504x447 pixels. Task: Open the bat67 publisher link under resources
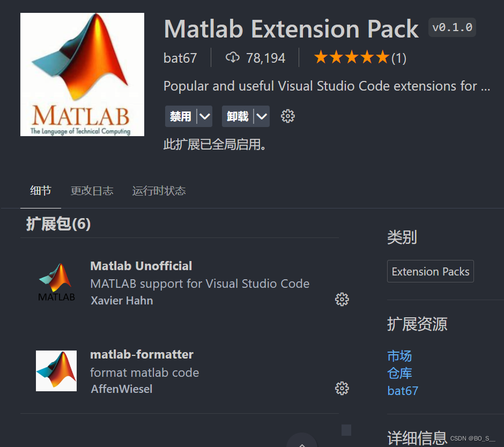(403, 391)
